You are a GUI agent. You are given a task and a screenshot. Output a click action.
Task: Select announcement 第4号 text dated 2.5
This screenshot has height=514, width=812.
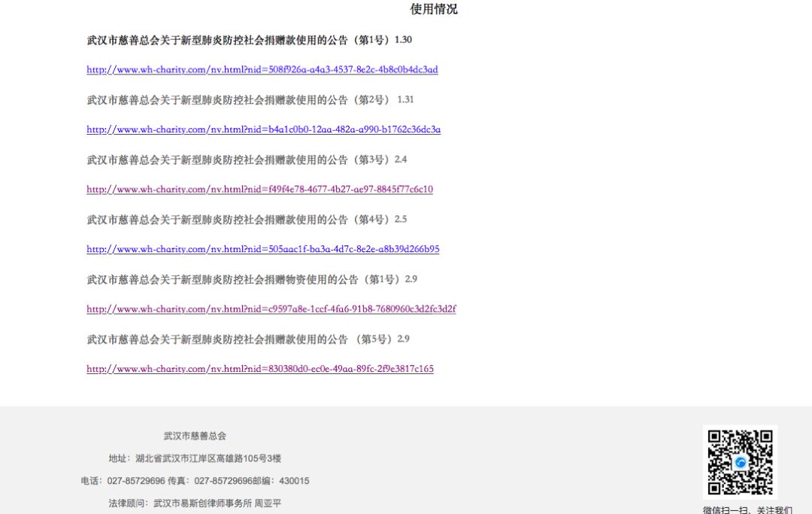coord(247,219)
